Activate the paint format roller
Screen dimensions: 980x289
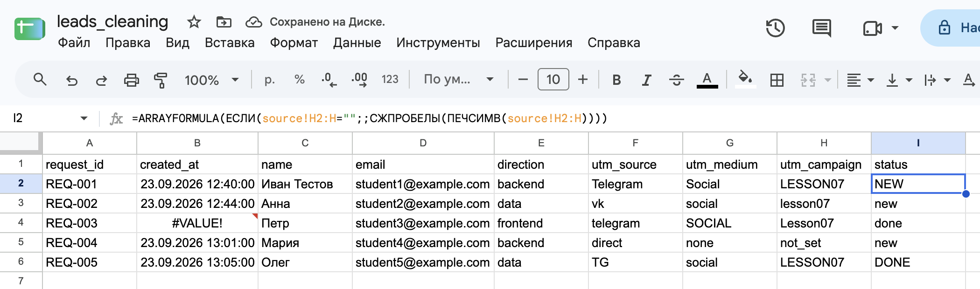click(x=161, y=80)
